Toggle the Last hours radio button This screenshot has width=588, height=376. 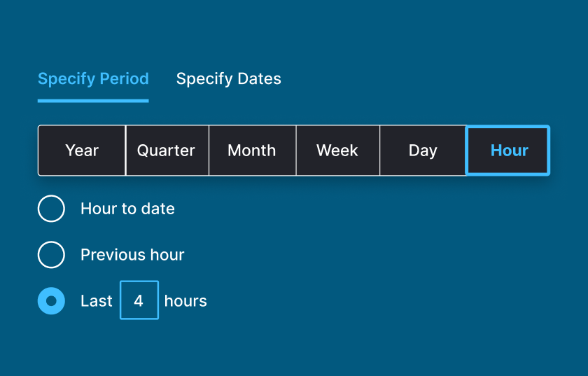pos(51,301)
